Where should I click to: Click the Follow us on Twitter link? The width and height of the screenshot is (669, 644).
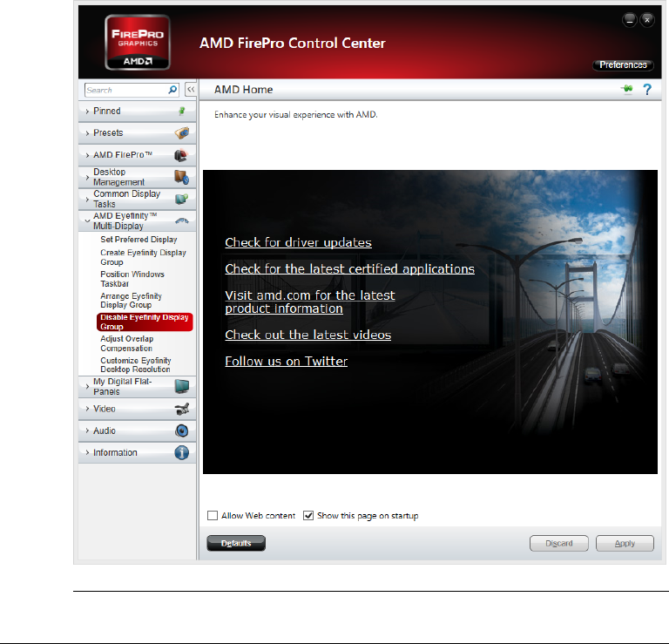pyautogui.click(x=287, y=361)
